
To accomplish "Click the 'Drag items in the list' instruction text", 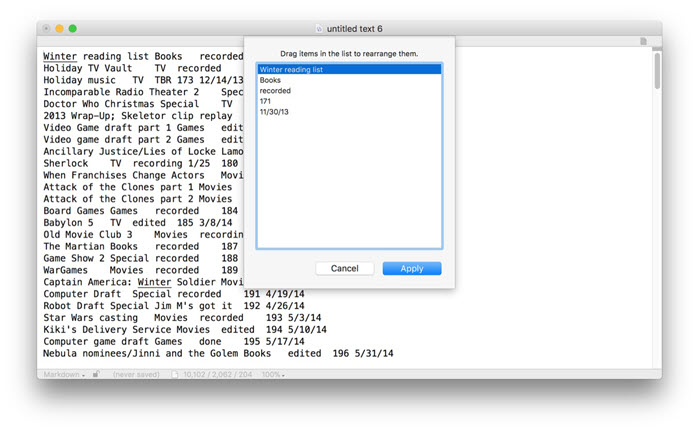I will [349, 54].
